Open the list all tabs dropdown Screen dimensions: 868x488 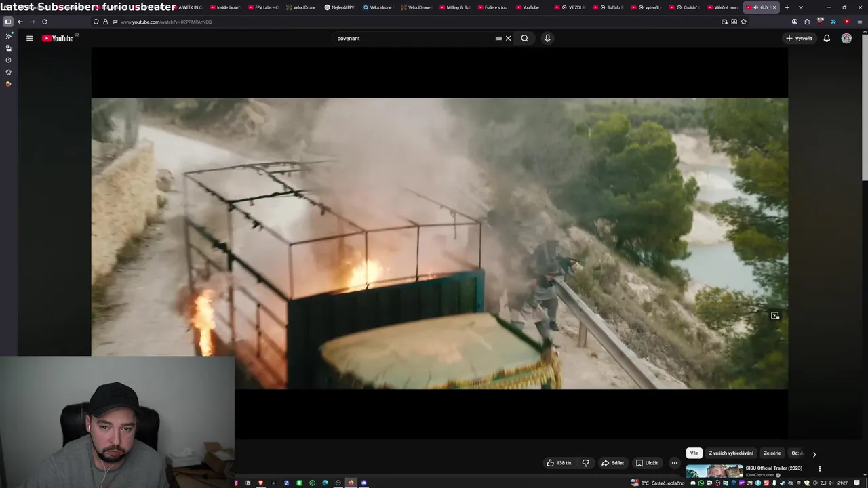[x=801, y=7]
